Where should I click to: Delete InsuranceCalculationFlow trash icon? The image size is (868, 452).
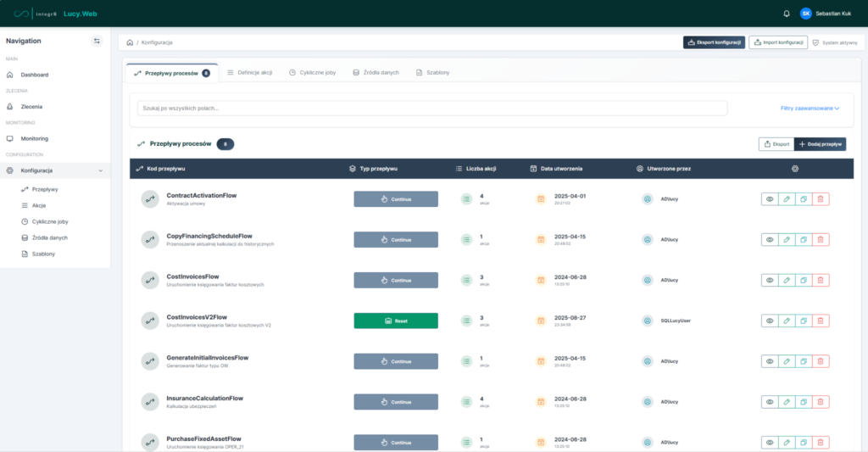coord(821,402)
